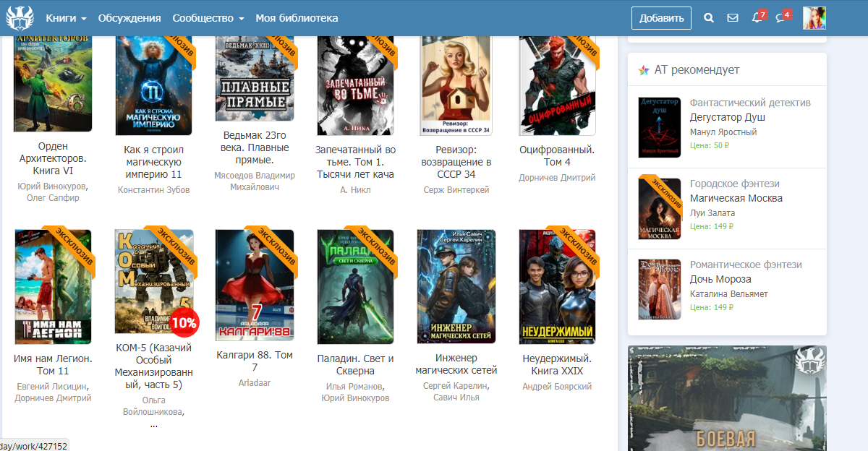
Task: Open author А. Никл
Action: [x=356, y=190]
